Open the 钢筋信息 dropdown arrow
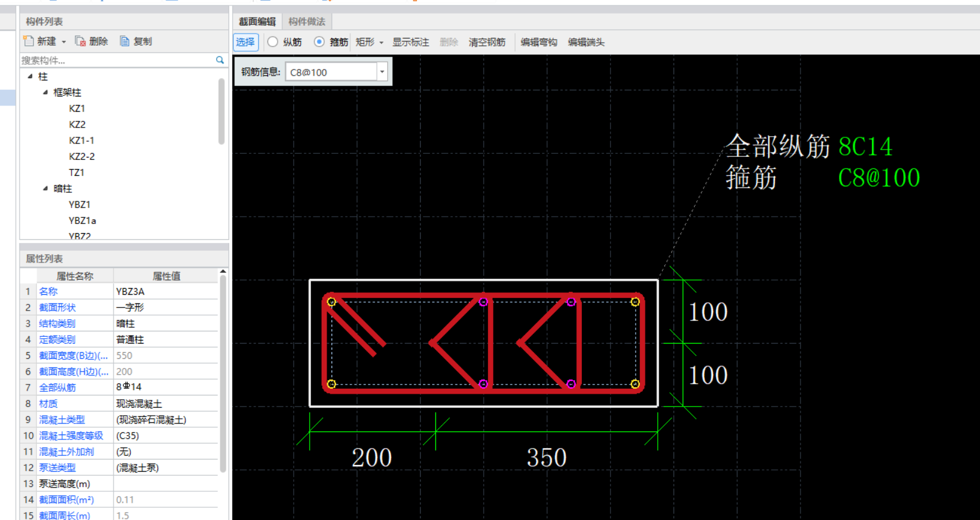The width and height of the screenshot is (980, 520). [x=382, y=72]
